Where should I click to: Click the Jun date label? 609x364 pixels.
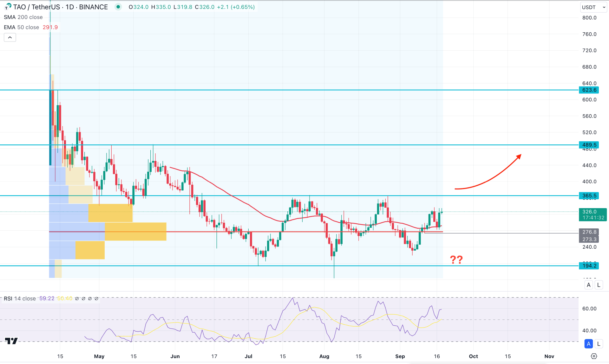pos(175,356)
